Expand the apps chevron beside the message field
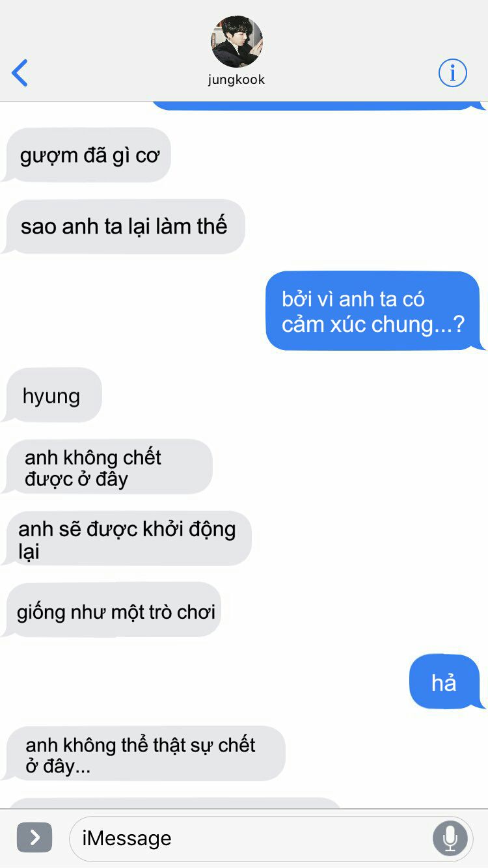The height and width of the screenshot is (868, 488). [34, 837]
